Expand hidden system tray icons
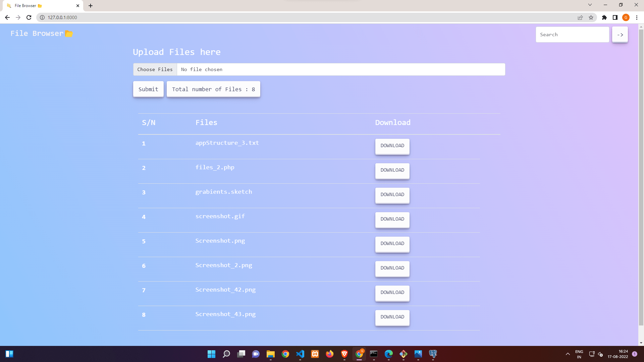 pos(568,354)
